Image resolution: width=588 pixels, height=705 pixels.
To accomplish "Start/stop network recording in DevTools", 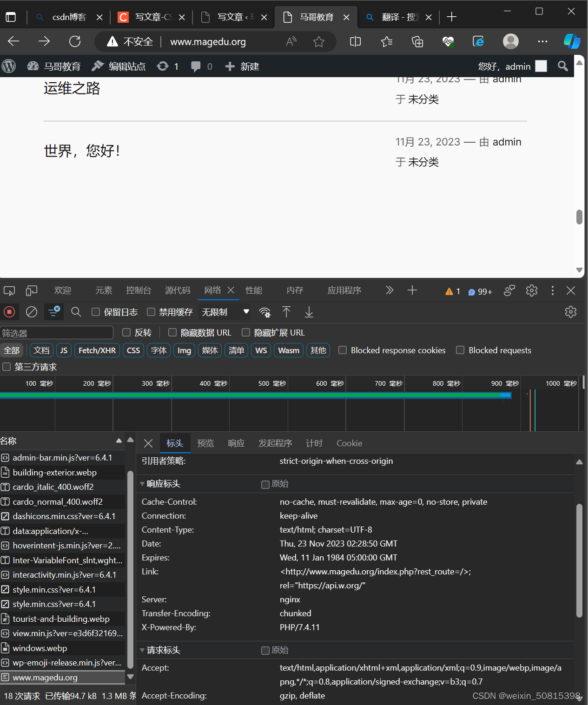I will [9, 312].
